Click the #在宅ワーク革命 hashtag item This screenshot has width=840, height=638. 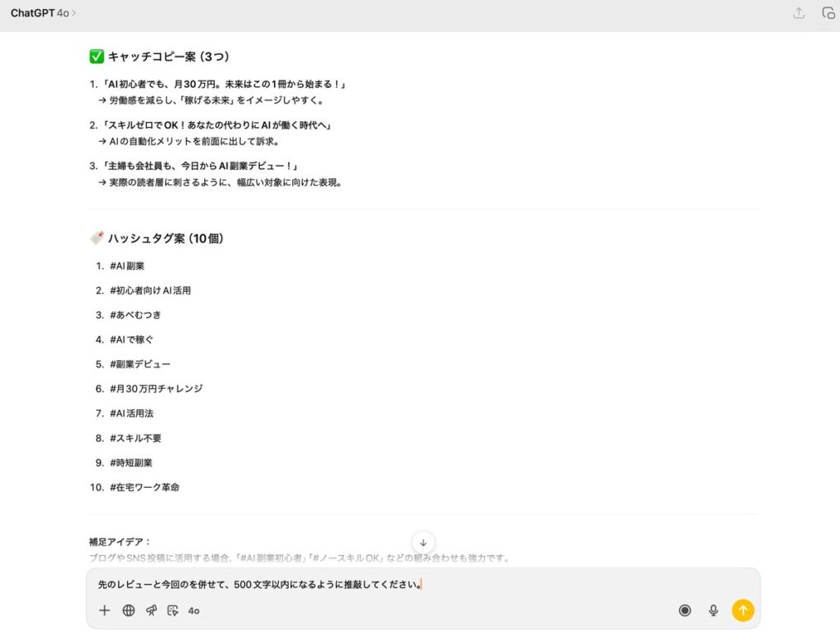(x=144, y=487)
